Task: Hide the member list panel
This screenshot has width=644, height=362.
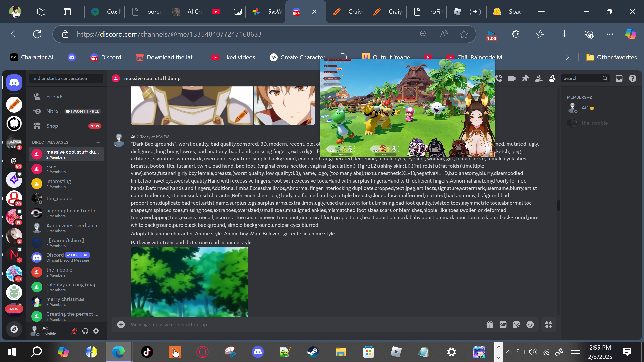Action: click(x=552, y=78)
